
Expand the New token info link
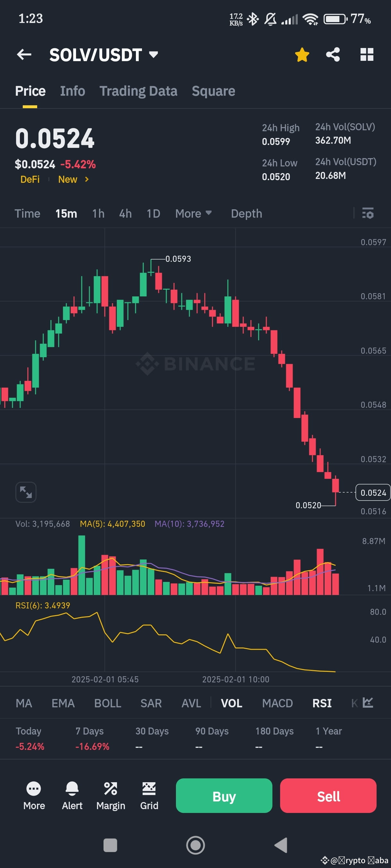(72, 180)
